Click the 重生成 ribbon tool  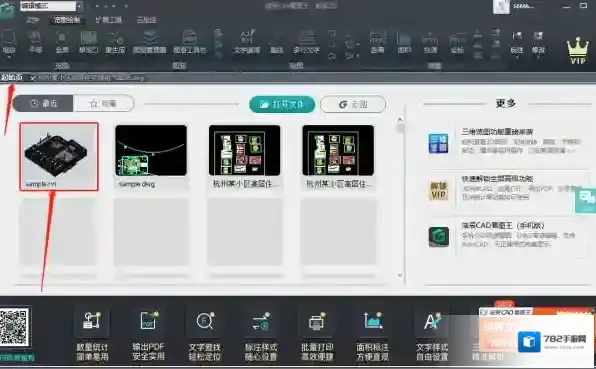coord(115,42)
